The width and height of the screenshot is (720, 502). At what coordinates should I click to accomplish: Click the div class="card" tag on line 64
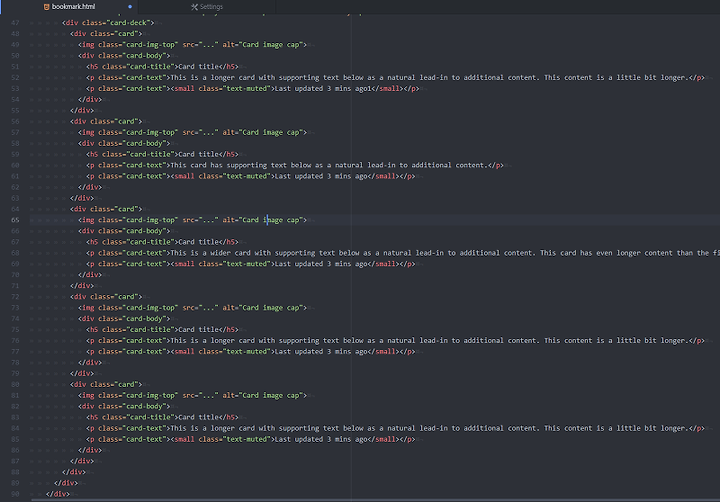tap(106, 209)
